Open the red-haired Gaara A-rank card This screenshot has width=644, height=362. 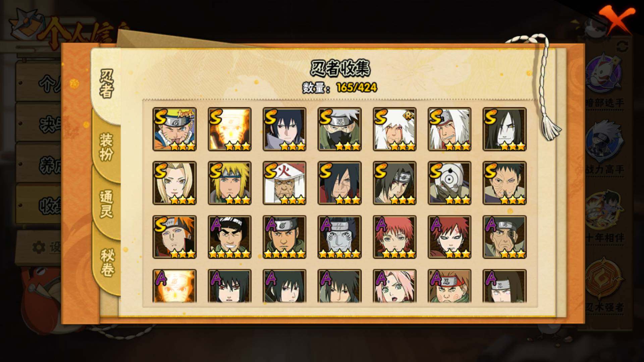pos(449,237)
